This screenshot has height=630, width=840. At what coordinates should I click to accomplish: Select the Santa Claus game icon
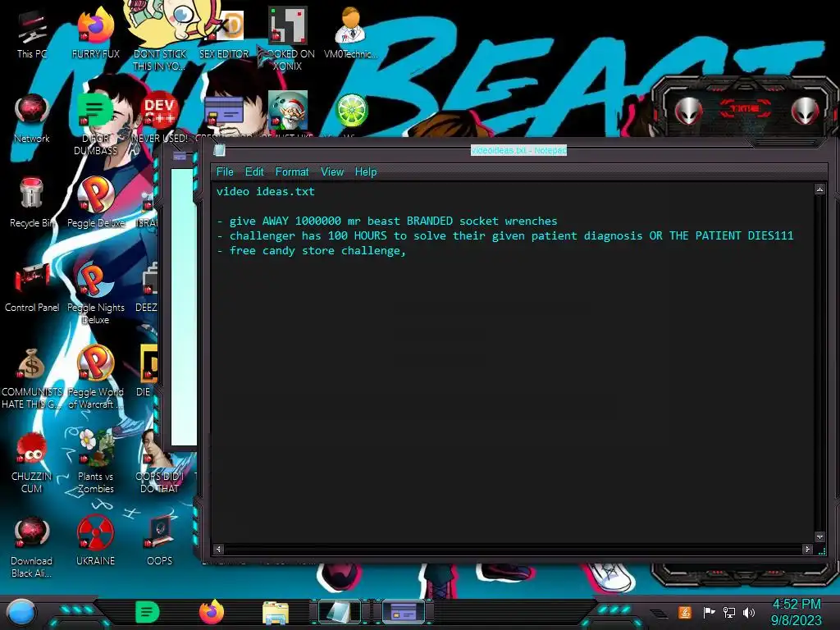288,111
